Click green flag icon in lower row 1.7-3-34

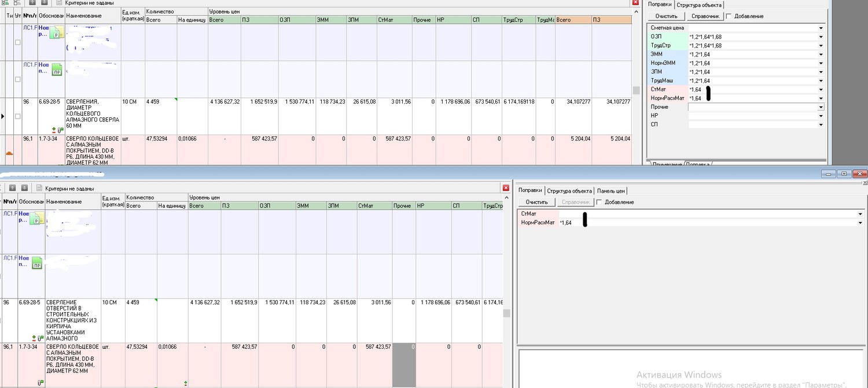tap(41, 383)
